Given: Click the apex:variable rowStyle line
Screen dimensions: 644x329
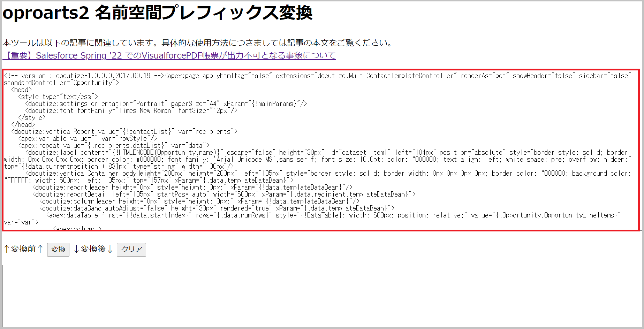Looking at the screenshot, I should [88, 138].
